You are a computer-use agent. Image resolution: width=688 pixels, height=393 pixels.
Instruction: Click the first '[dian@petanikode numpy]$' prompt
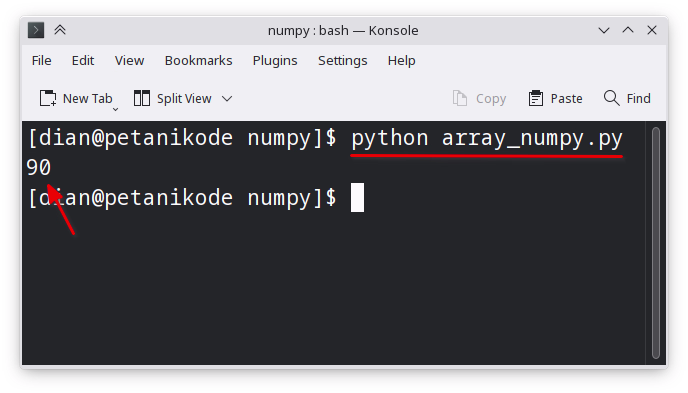(182, 139)
